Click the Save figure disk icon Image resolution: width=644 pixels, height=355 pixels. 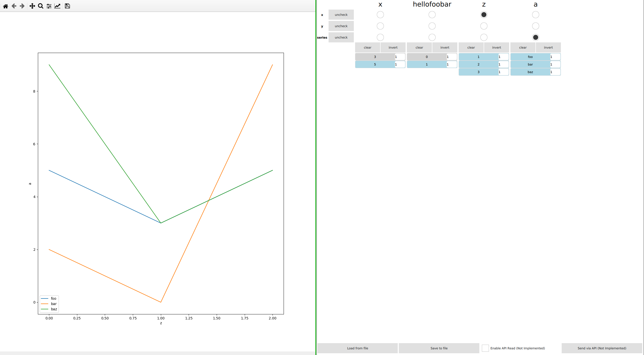[67, 6]
